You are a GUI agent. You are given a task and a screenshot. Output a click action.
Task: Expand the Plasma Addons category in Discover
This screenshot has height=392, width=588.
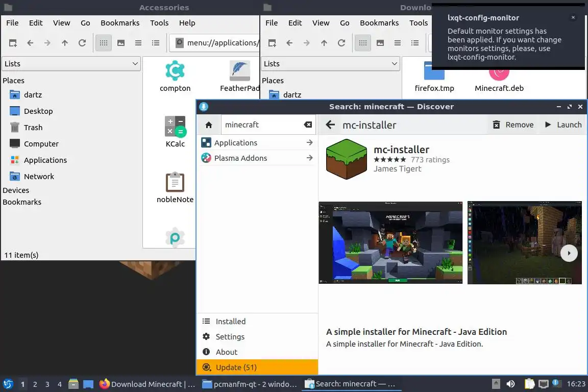coord(257,158)
